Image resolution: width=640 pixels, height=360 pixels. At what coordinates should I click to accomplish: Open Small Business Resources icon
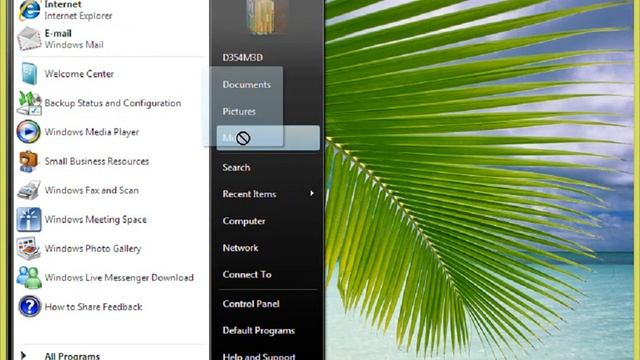click(29, 161)
